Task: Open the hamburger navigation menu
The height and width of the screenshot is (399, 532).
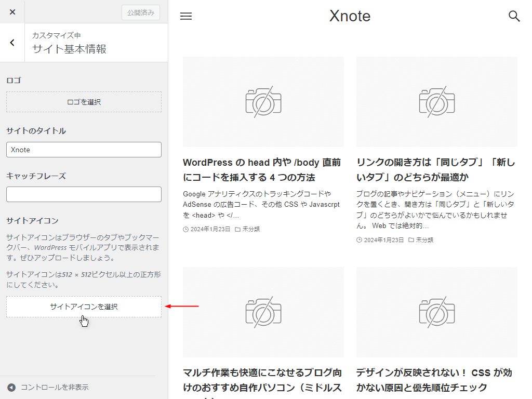Action: coord(186,16)
